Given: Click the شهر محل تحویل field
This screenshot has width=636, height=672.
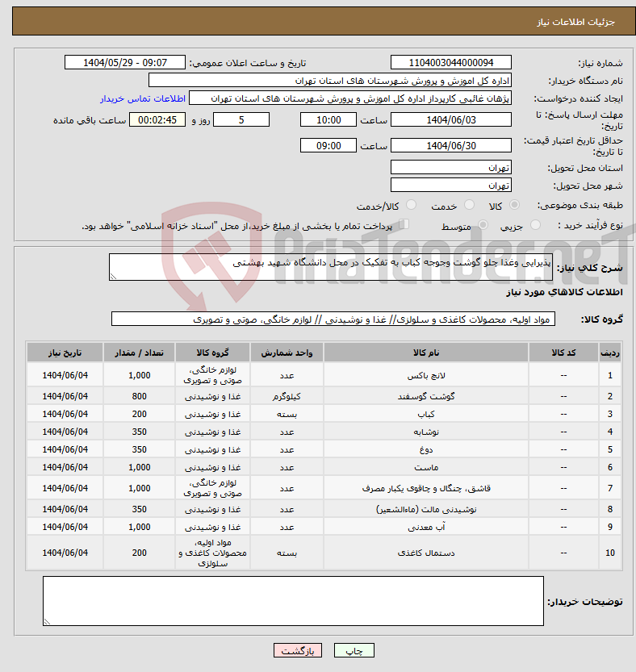Looking at the screenshot, I should click(450, 186).
